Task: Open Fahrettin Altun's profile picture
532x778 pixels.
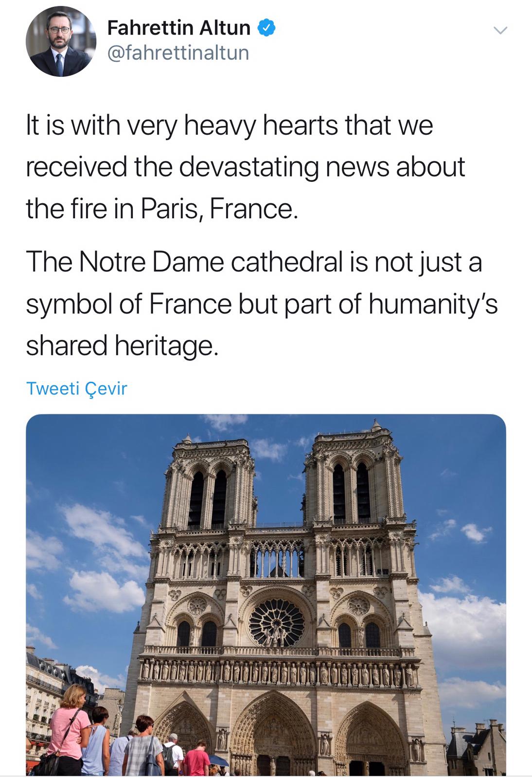Action: pos(61,41)
